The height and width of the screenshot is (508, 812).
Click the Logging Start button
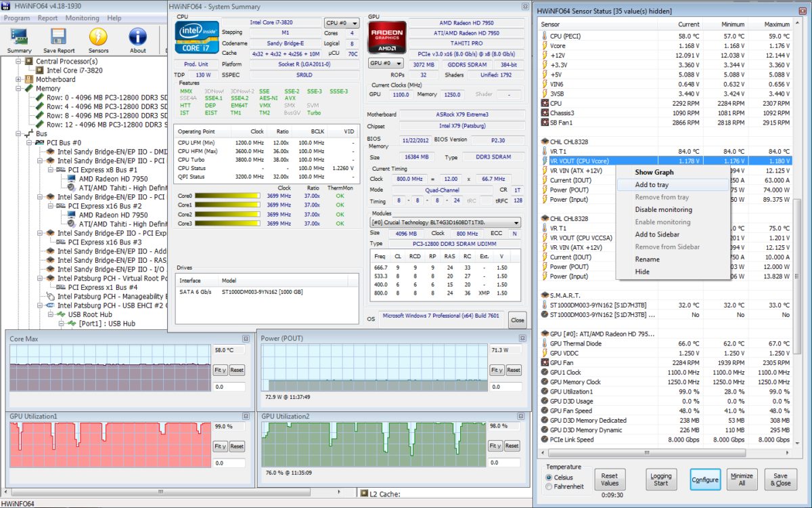[661, 479]
